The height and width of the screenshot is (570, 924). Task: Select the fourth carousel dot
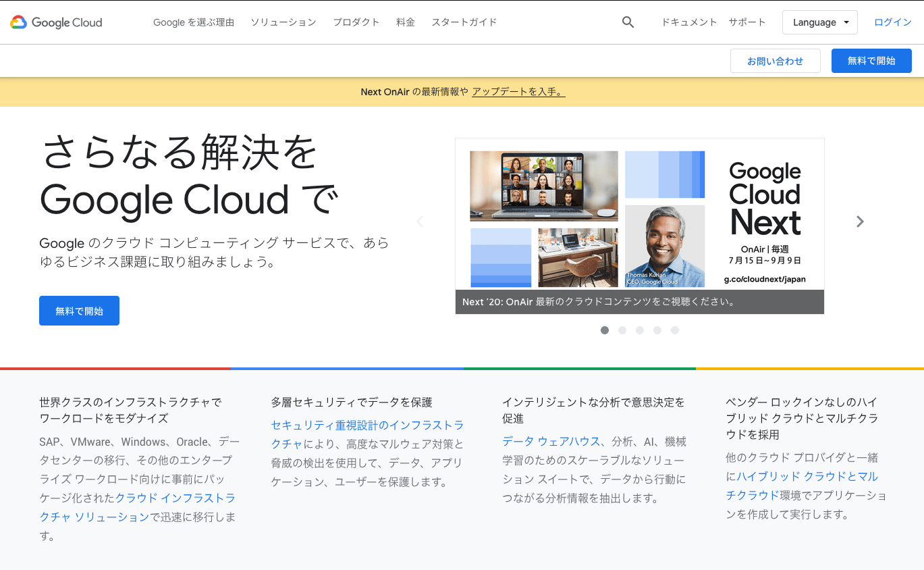(657, 330)
